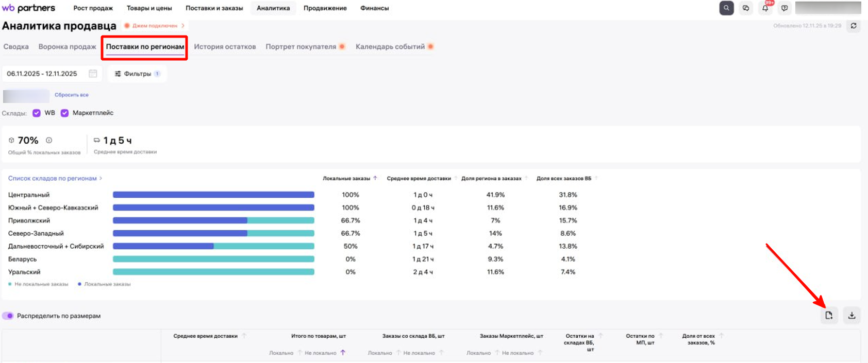
Task: Click Локальные заказы legend item
Action: point(104,284)
